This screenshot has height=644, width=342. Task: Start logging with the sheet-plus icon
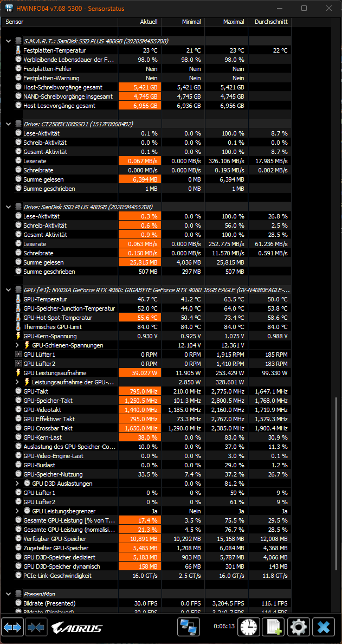coord(273,627)
